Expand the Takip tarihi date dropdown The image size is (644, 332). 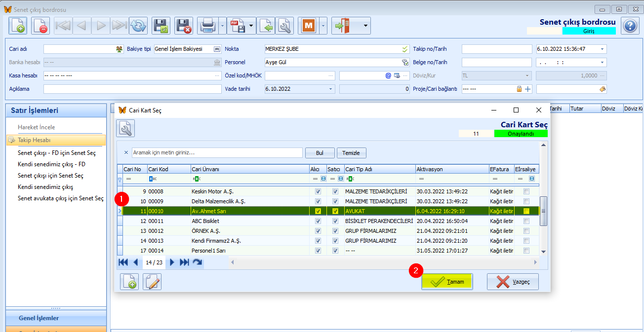602,49
